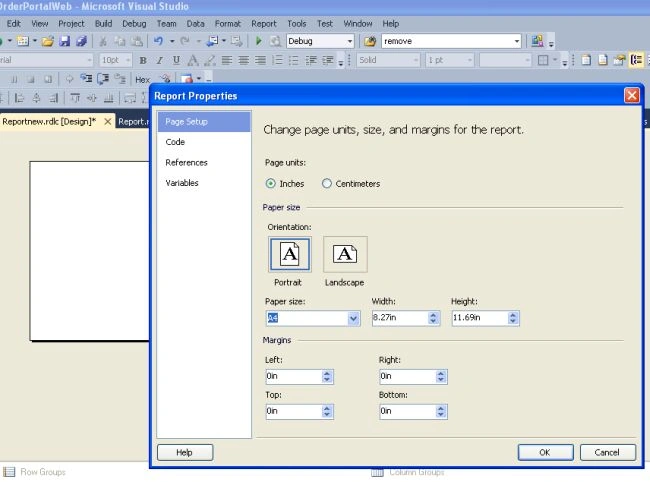Click the Right margin spinner arrows
This screenshot has width=650, height=482.
click(x=441, y=377)
